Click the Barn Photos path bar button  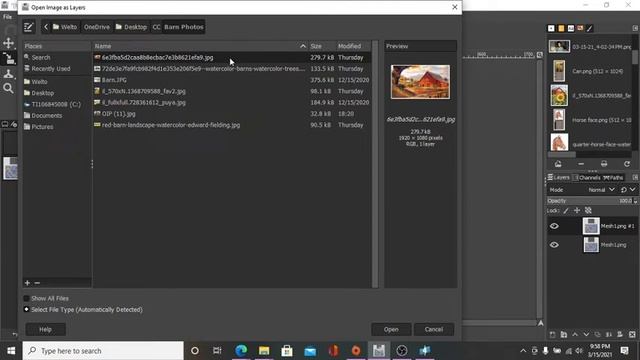click(184, 27)
